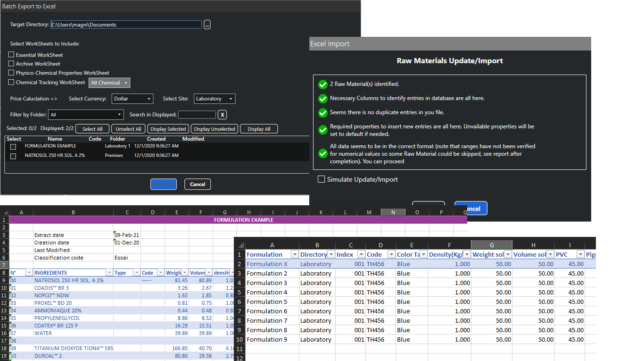Viewport: 644px width, 361px height.
Task: Click green check beside 'All data seems to be' message
Action: click(x=323, y=154)
